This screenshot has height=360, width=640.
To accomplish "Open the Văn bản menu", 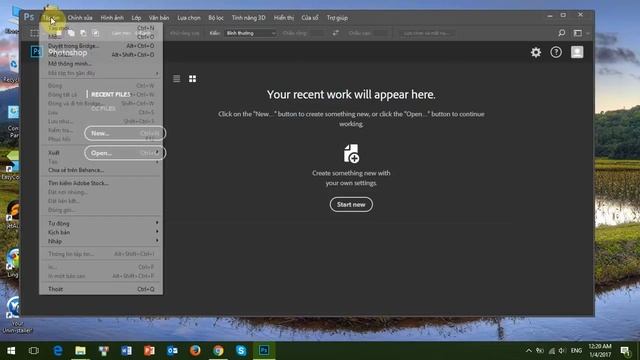I will (159, 18).
